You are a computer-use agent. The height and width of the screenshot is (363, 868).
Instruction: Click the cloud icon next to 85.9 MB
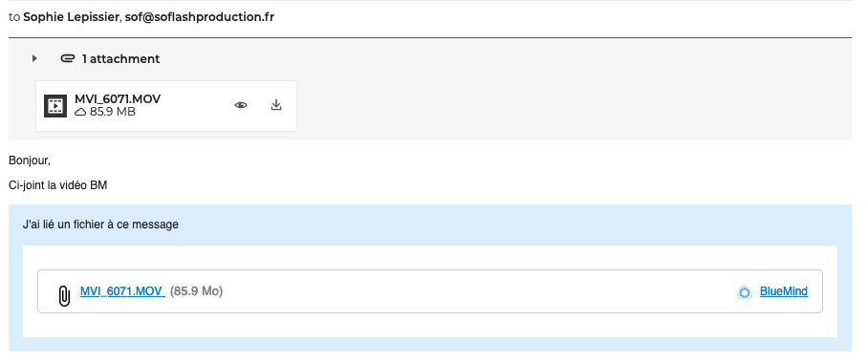[81, 112]
